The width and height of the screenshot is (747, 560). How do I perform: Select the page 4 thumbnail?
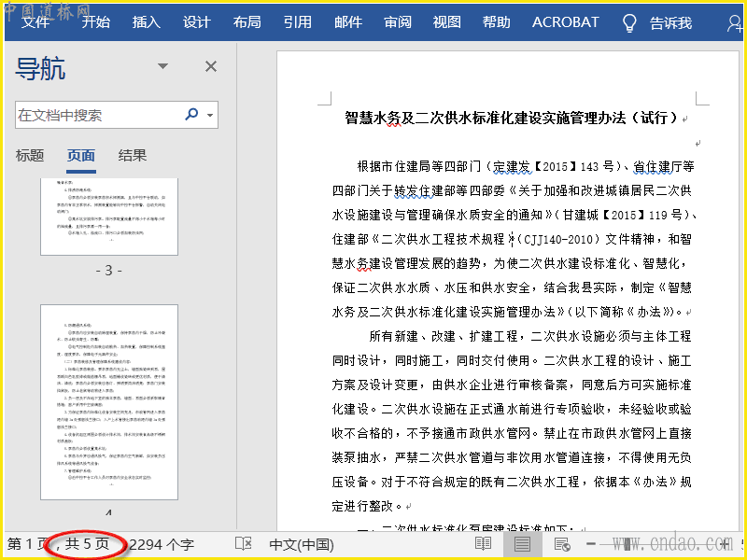point(109,402)
